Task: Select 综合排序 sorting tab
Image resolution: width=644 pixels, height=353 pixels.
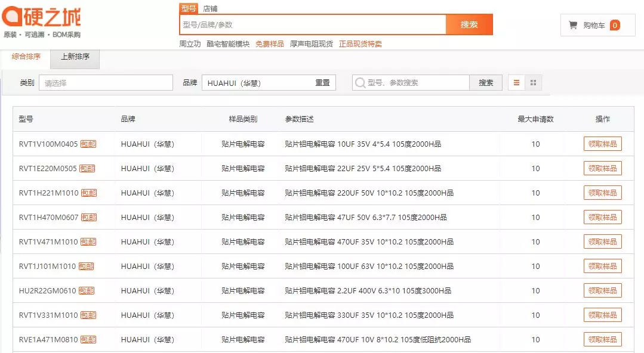Action: point(26,57)
